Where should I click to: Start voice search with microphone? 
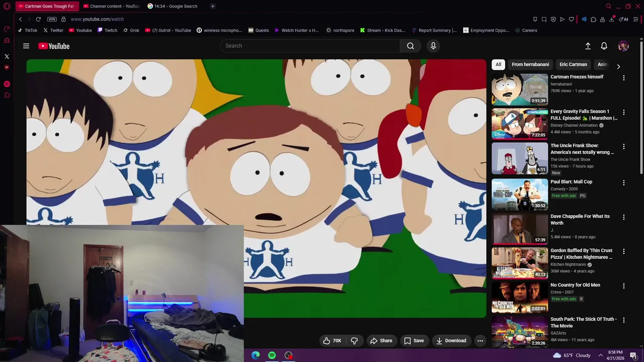(433, 46)
